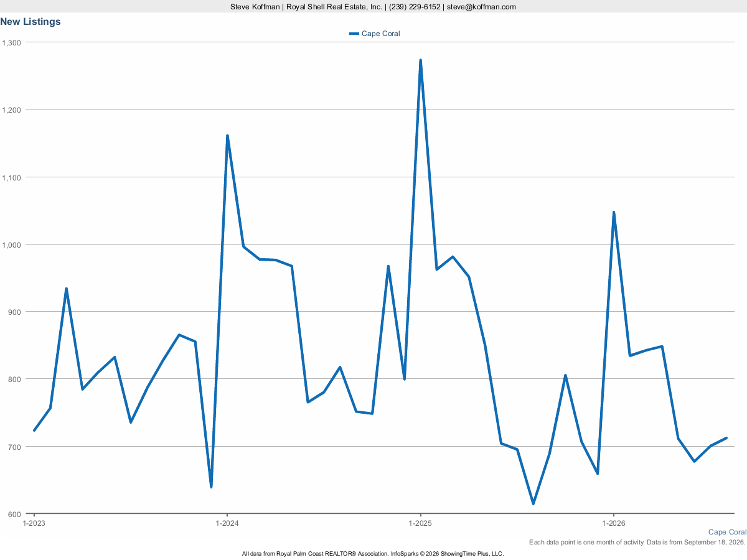
Task: Click the Cape Coral label at bottom right
Action: click(727, 532)
